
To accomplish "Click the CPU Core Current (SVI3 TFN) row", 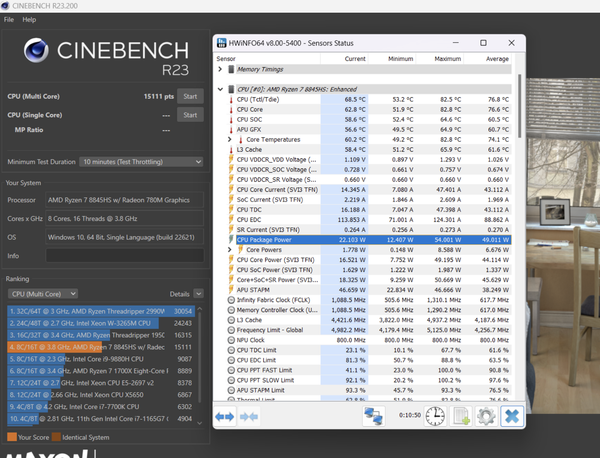I will click(x=370, y=190).
